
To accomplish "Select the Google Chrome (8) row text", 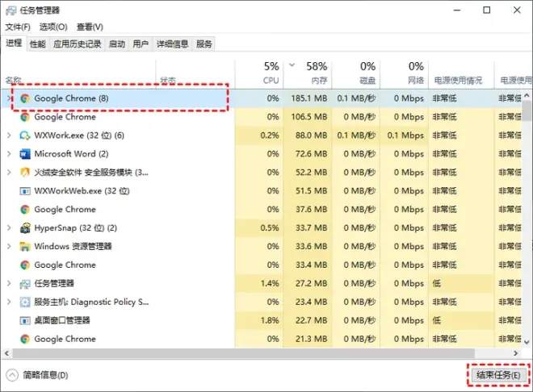I will (x=71, y=98).
